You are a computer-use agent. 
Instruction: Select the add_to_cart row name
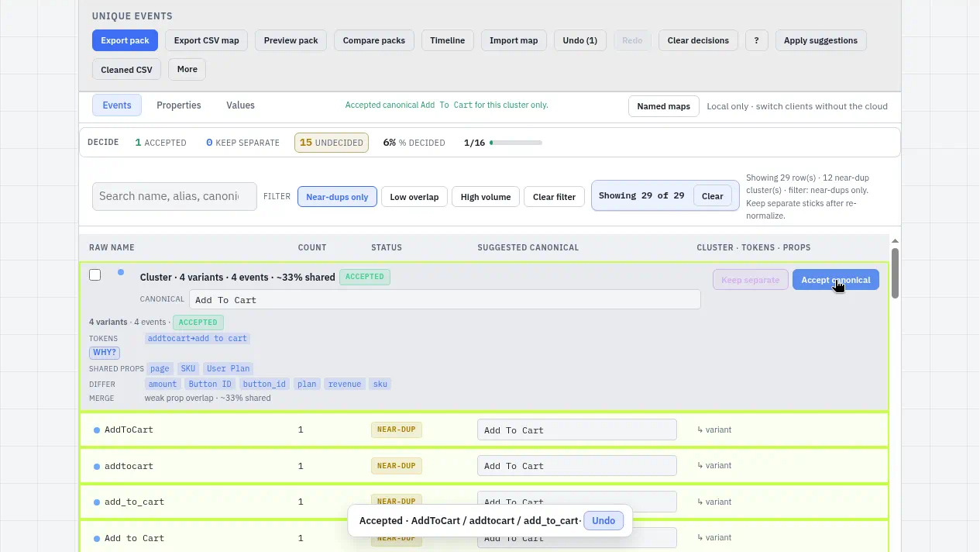134,502
